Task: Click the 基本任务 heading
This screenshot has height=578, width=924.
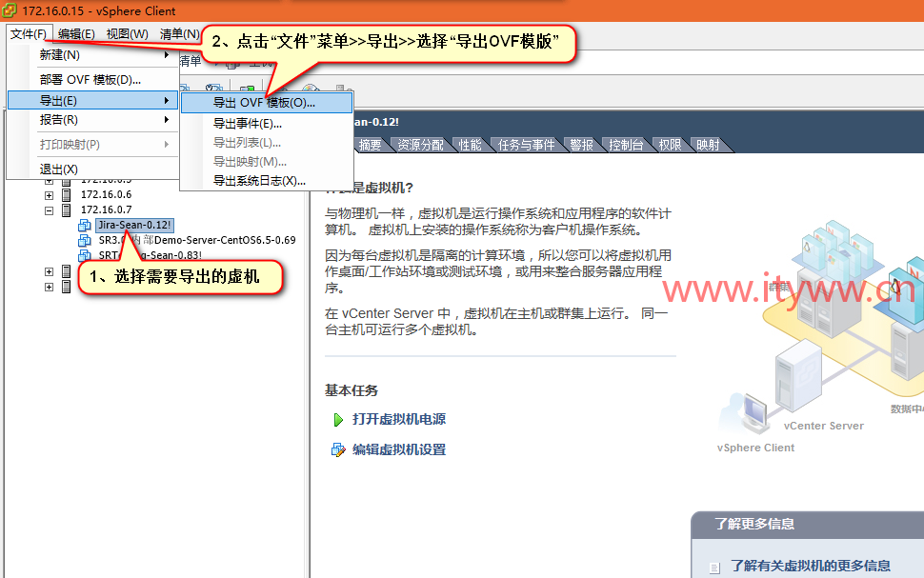Action: (x=352, y=390)
